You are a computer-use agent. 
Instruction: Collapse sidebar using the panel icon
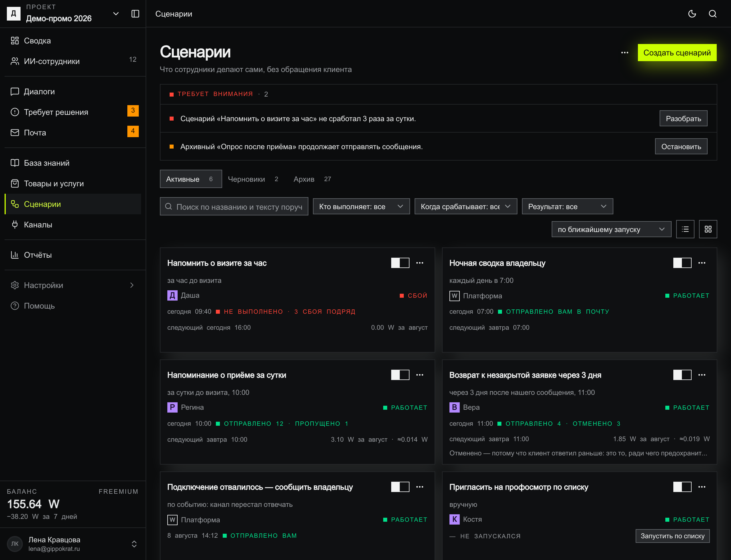135,14
